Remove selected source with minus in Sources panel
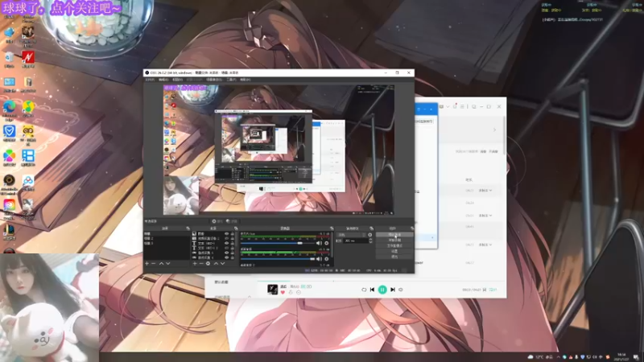644x362 pixels. pos(201,264)
